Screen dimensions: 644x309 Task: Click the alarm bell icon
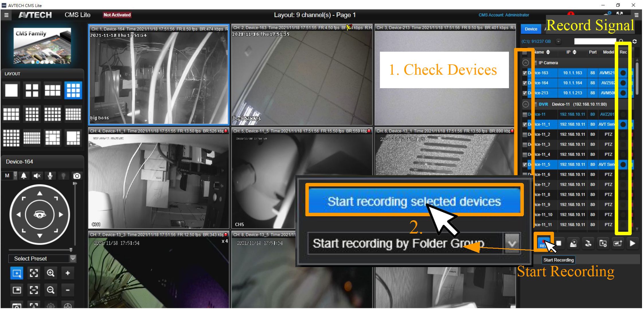(24, 176)
